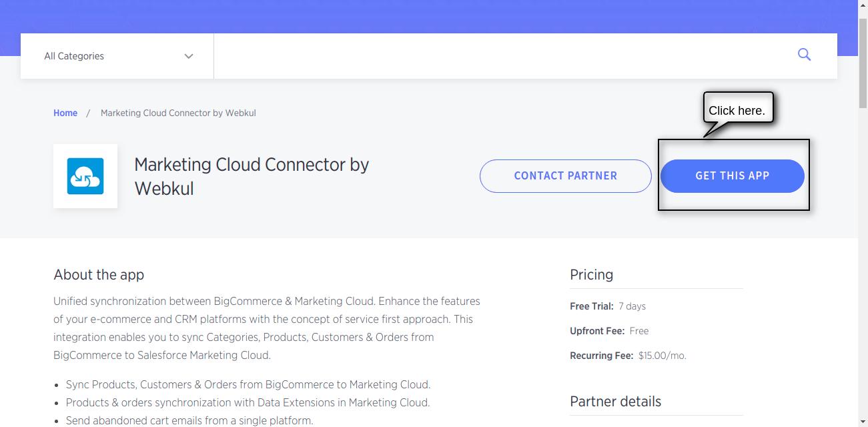Click the bullet about Data Extensions synchronization
This screenshot has width=868, height=427.
click(x=248, y=402)
